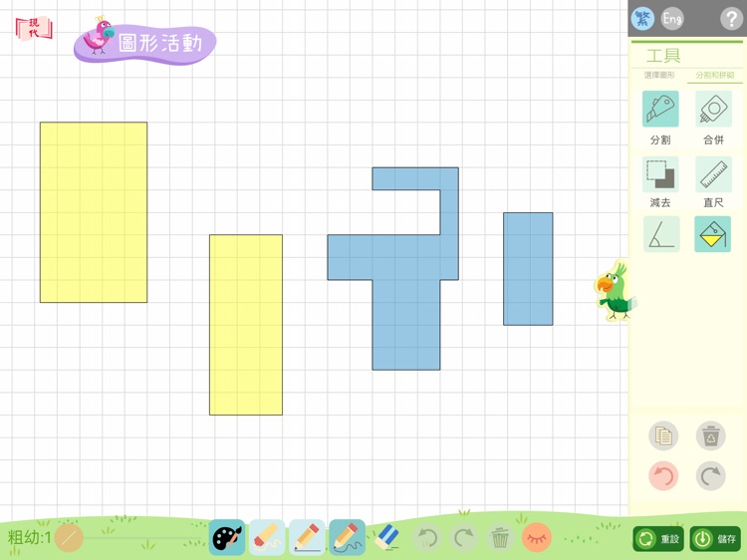Click the green parrot panel toggle
747x560 pixels.
coord(614,291)
